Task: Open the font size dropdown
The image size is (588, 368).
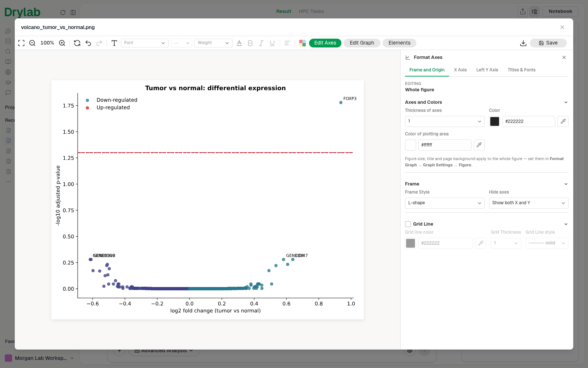Action: click(x=182, y=43)
